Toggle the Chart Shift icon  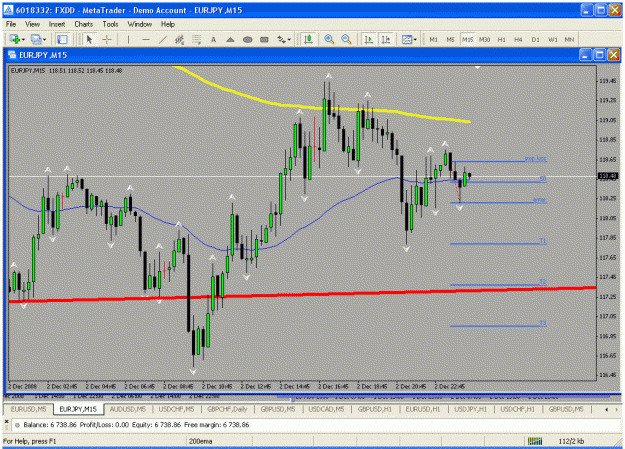(385, 39)
